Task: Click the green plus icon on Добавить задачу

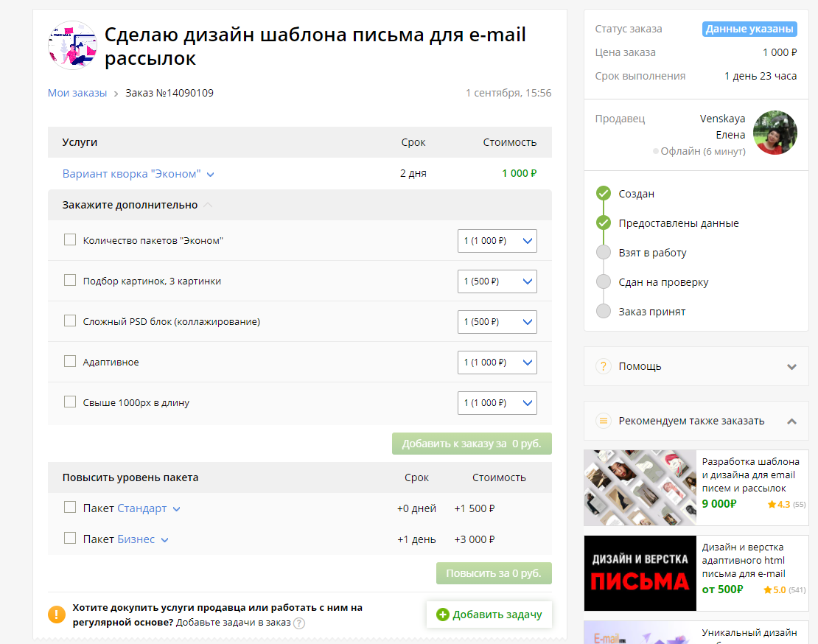Action: point(443,615)
